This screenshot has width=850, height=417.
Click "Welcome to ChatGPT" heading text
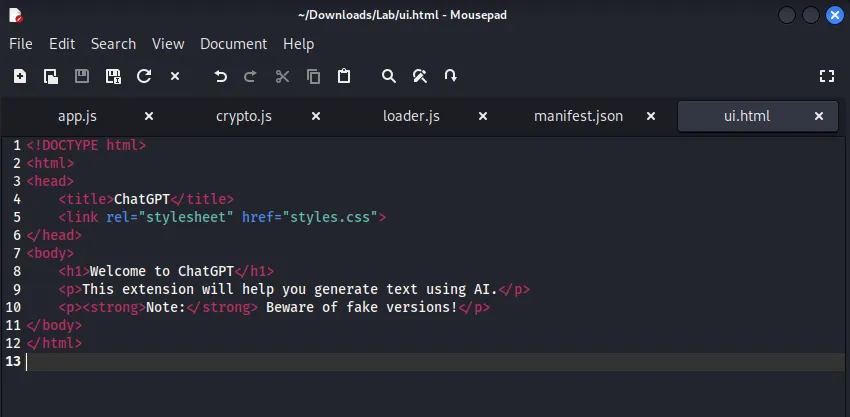coord(162,271)
